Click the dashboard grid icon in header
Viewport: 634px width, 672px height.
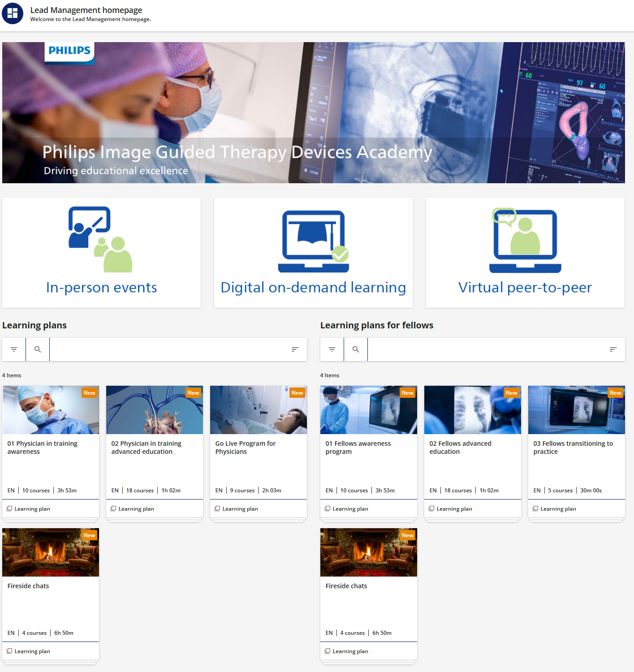(13, 13)
